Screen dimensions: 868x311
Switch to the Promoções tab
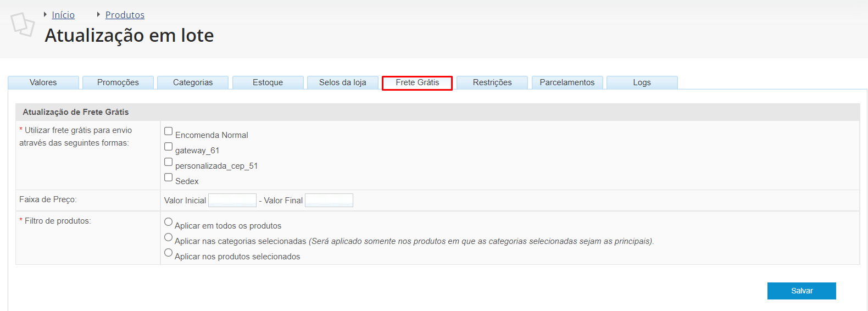[118, 82]
